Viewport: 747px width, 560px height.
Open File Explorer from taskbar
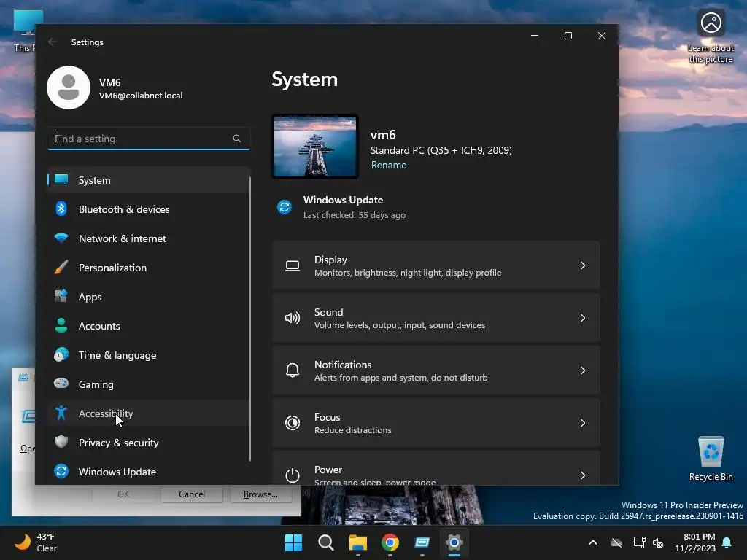point(357,542)
